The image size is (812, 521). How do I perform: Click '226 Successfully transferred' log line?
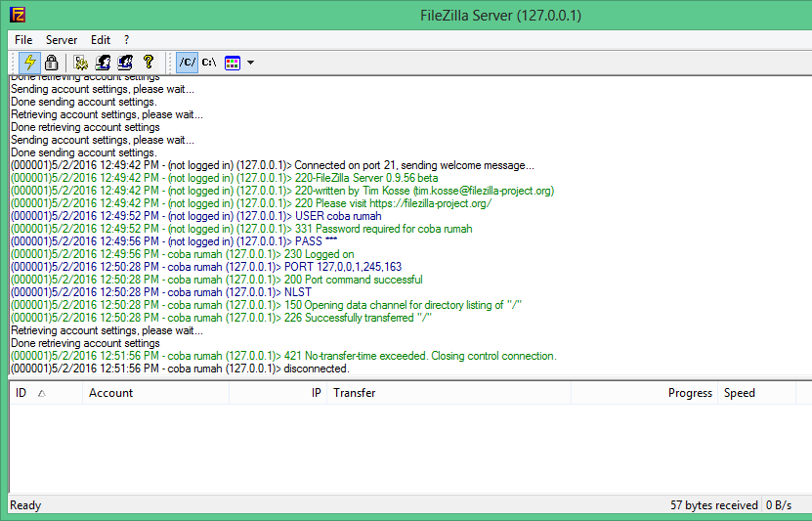coord(221,318)
